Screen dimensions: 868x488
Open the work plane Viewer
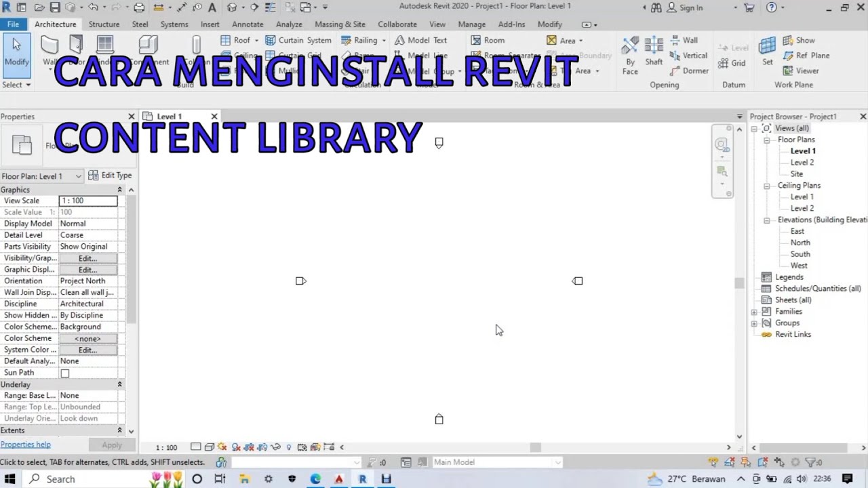click(x=800, y=70)
